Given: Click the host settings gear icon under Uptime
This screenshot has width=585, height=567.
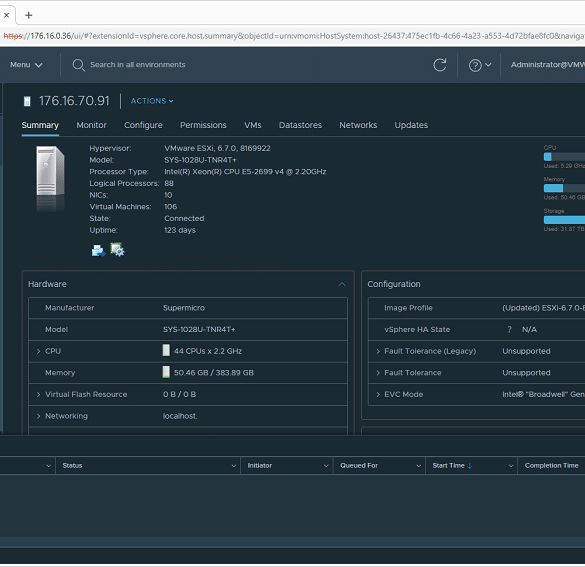Looking at the screenshot, I should [x=117, y=250].
